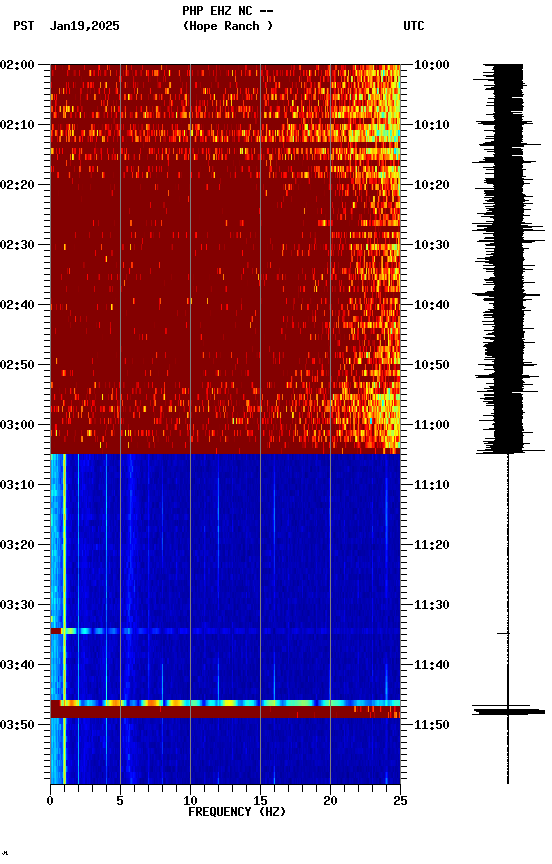Click the 11:40 UTC time label
The height and width of the screenshot is (864, 552).
tap(432, 666)
